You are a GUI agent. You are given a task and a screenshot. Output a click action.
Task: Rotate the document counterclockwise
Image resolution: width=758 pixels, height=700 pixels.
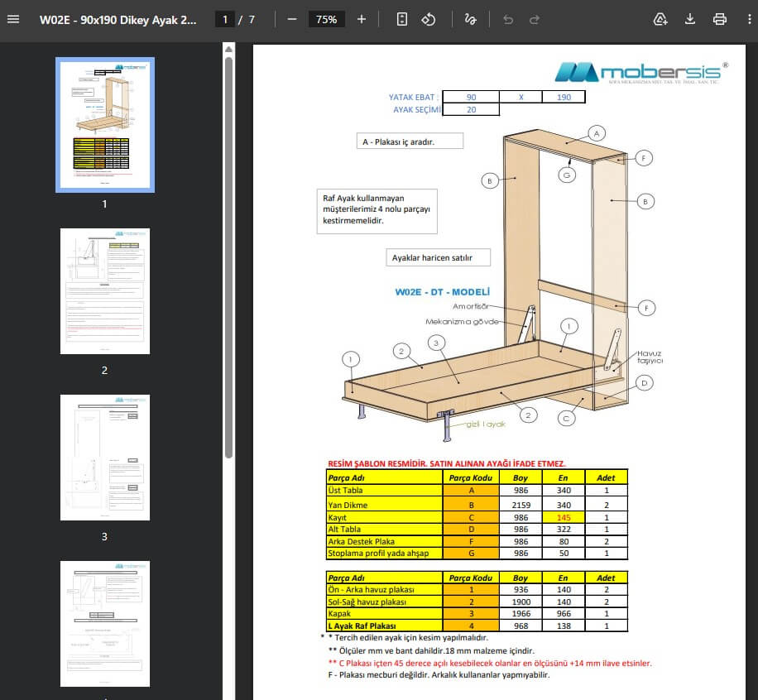[x=429, y=19]
